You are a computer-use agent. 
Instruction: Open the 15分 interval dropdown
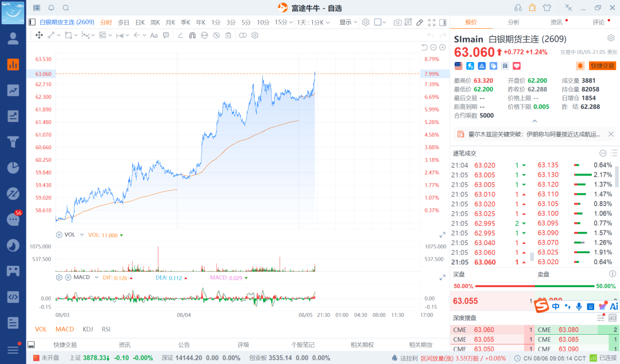[x=284, y=22]
